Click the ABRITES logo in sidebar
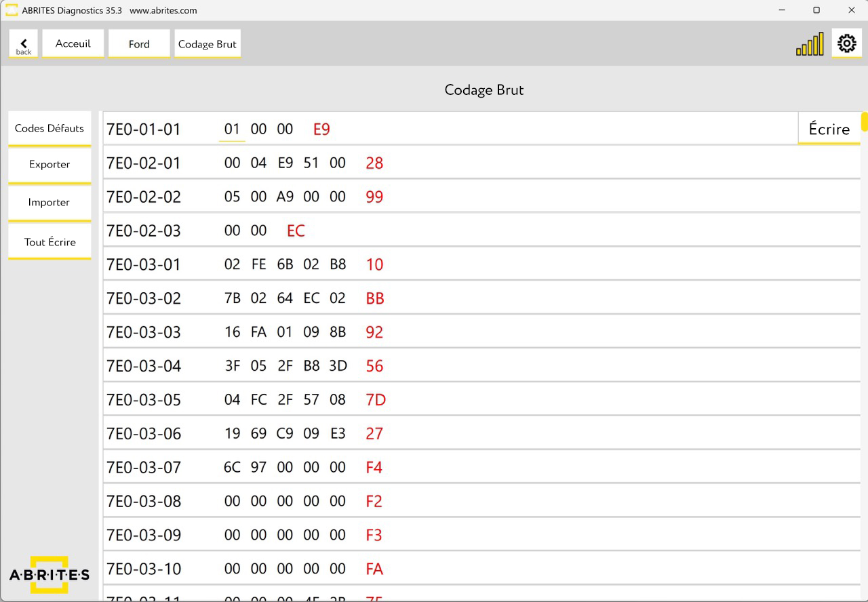The width and height of the screenshot is (868, 602). coord(50,575)
